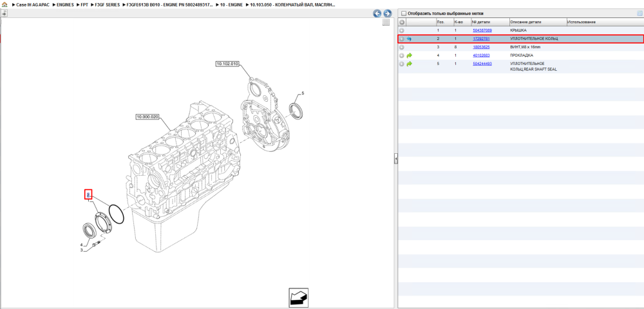Add part 18053625 row plus icon
Image resolution: width=644 pixels, height=309 pixels.
(402, 47)
